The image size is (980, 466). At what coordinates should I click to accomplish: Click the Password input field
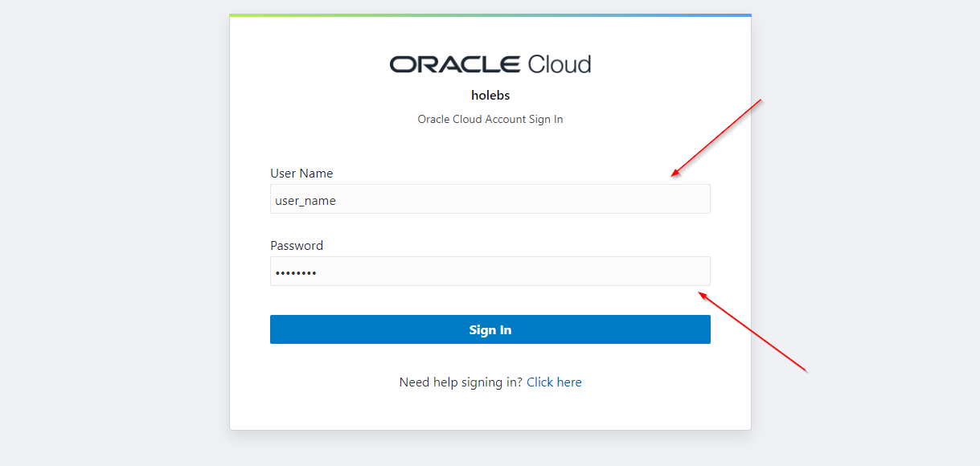click(x=490, y=271)
